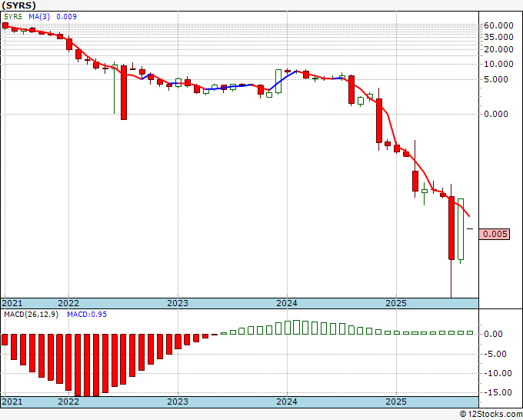The width and height of the screenshot is (523, 420).
Task: Click the 35.000 price axis label
Action: tap(498, 37)
